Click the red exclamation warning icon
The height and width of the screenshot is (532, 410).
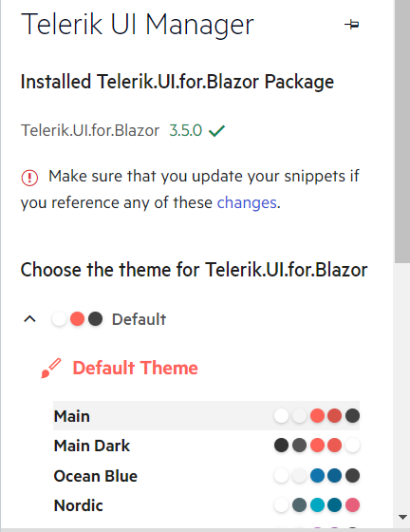29,178
